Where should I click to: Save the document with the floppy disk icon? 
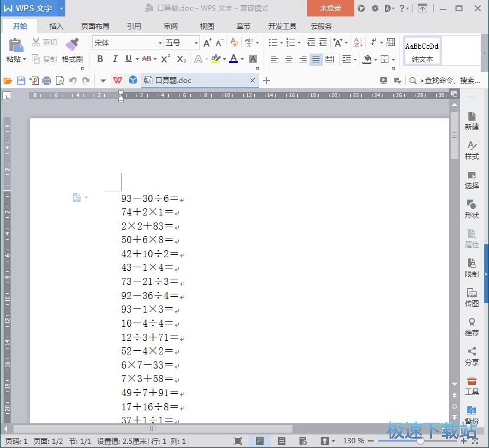pos(21,81)
